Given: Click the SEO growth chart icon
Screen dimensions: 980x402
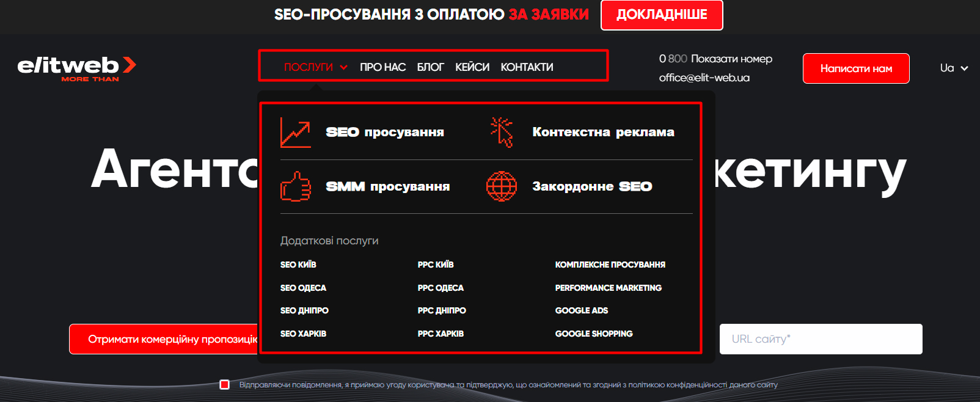Looking at the screenshot, I should tap(296, 133).
